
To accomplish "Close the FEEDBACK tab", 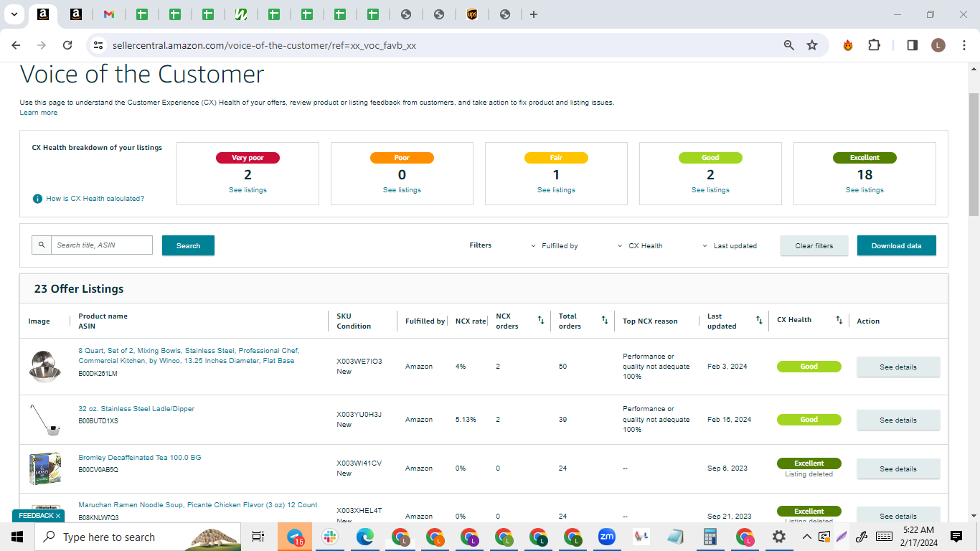I will 58,516.
